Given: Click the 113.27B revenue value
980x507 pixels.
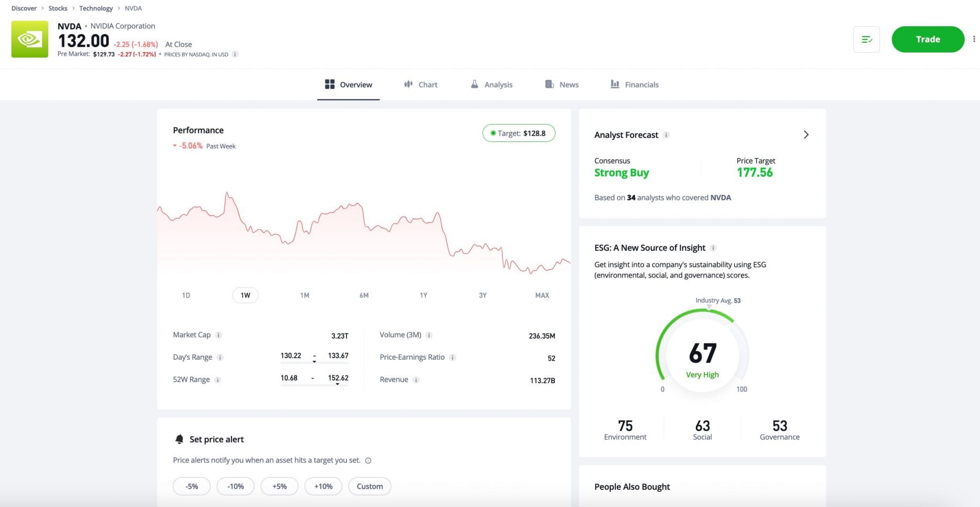Looking at the screenshot, I should [x=543, y=381].
